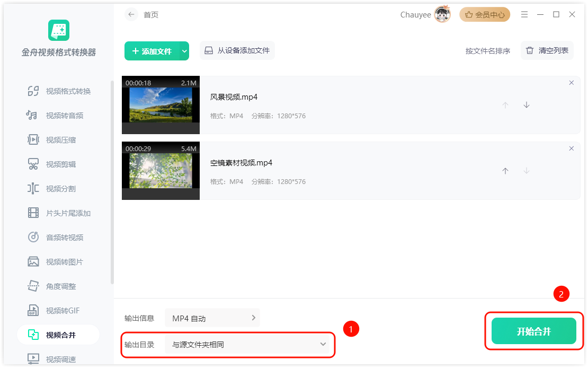Open Chauyee user avatar profile

click(442, 14)
